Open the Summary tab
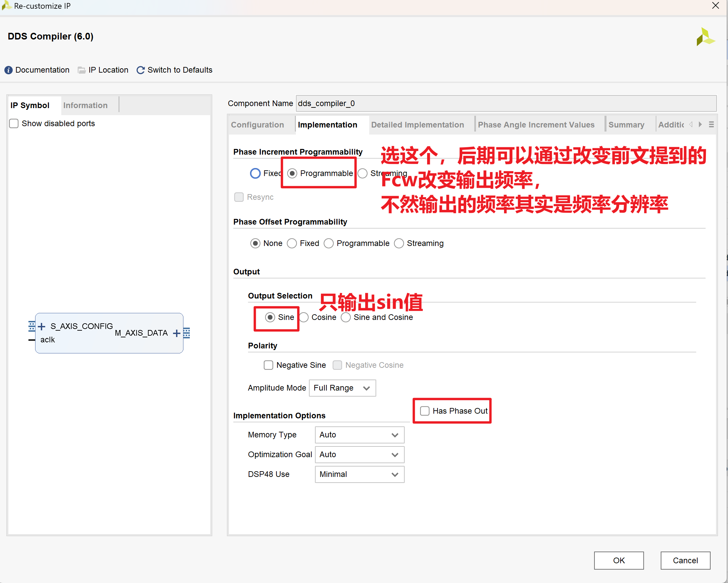728x583 pixels. (x=626, y=125)
